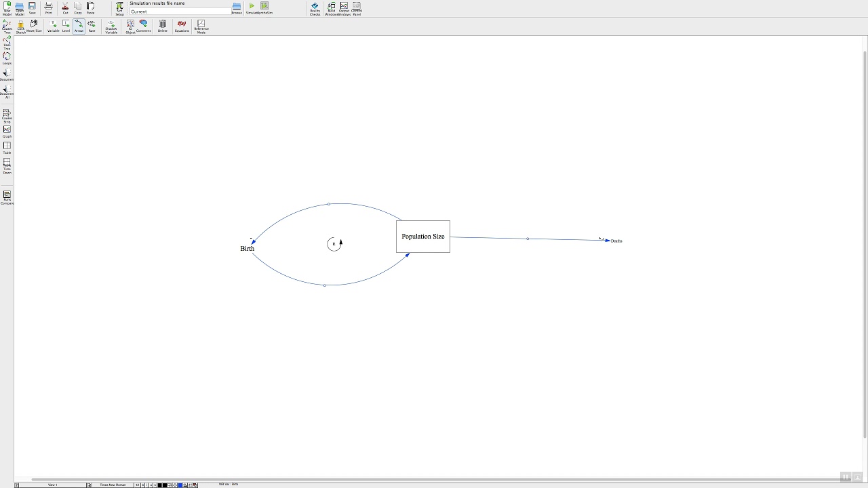868x488 pixels.
Task: Select the Level (box variable) tool
Action: coord(66,26)
